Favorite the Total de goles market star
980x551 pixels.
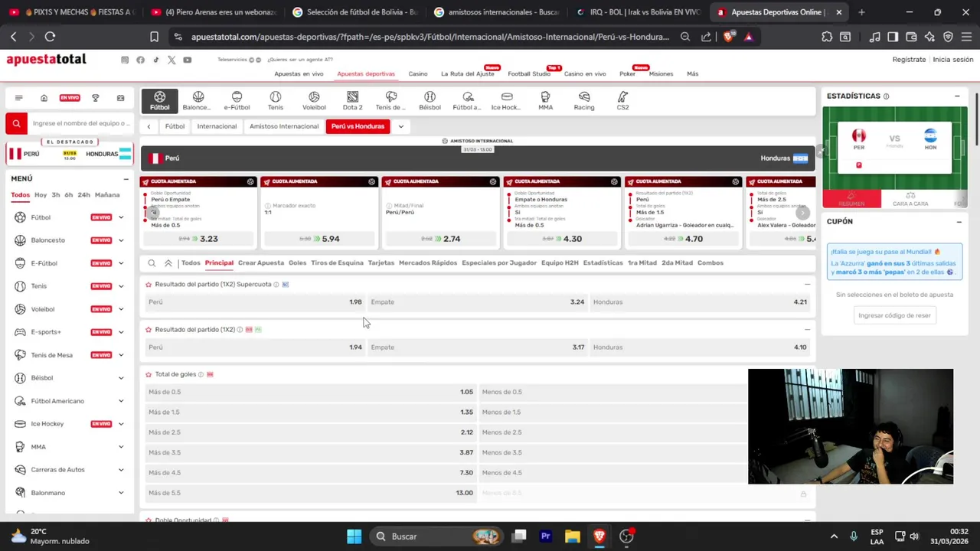149,375
